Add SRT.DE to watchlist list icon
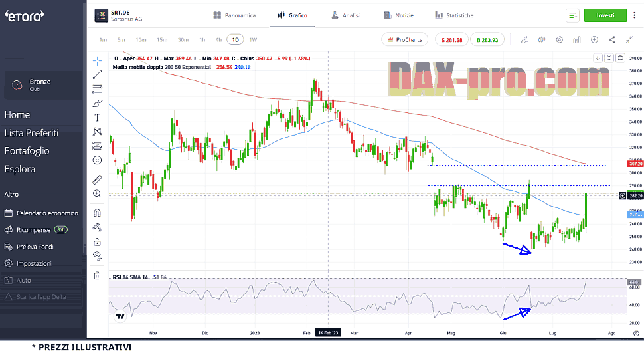The height and width of the screenshot is (353, 644). click(572, 16)
